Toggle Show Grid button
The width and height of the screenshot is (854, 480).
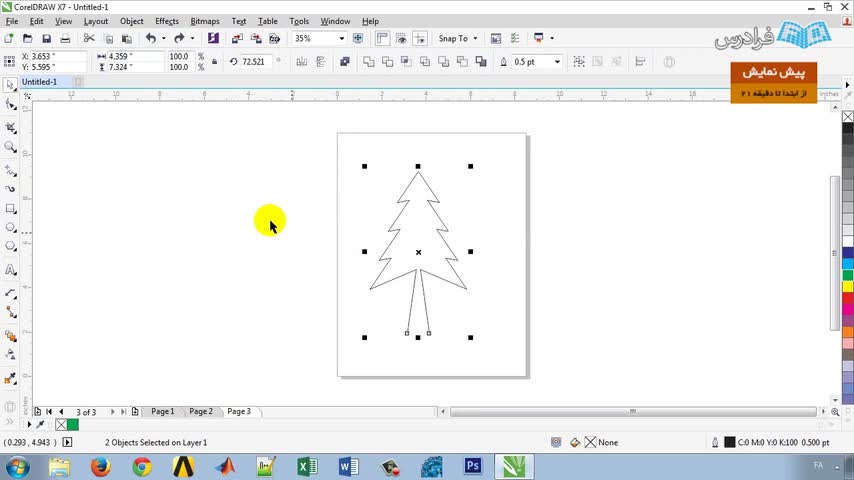(401, 39)
